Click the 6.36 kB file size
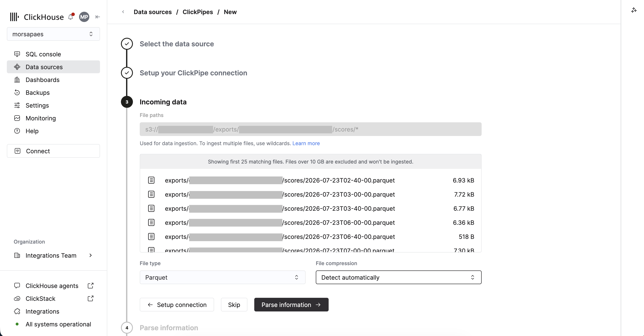644x336 pixels. [x=463, y=222]
